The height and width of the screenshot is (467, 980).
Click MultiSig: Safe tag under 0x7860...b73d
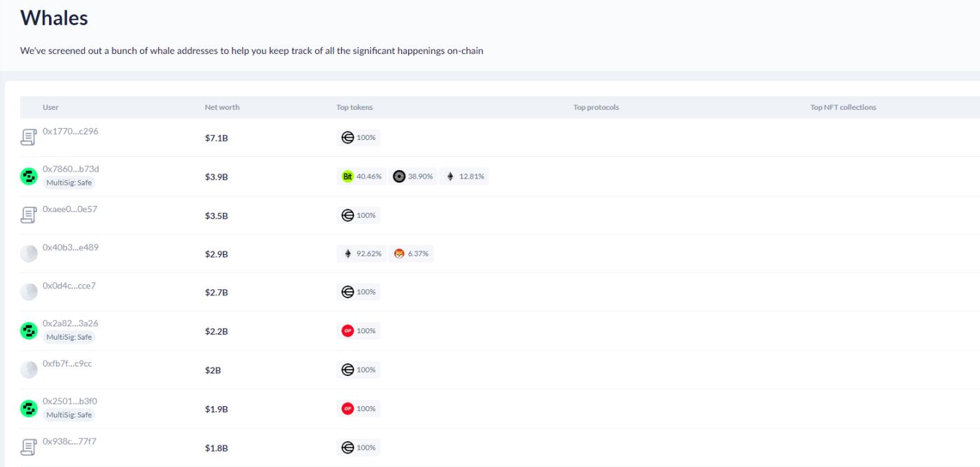[x=69, y=183]
